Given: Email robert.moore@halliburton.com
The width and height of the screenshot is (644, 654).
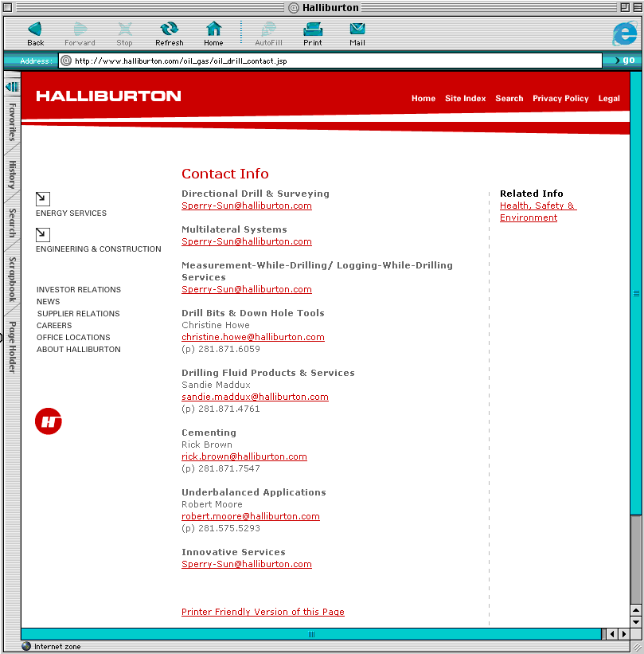Looking at the screenshot, I should point(251,516).
